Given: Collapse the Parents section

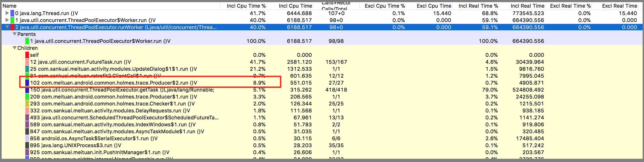Looking at the screenshot, I should tap(14, 34).
